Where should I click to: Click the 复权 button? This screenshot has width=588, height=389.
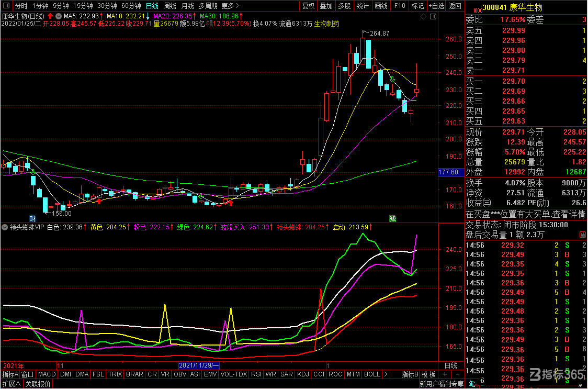coord(309,6)
